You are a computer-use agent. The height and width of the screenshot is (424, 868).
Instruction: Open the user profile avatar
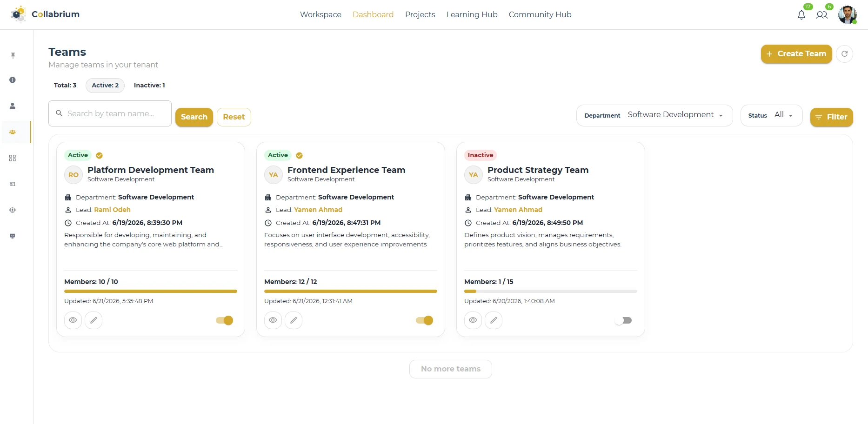pyautogui.click(x=847, y=14)
